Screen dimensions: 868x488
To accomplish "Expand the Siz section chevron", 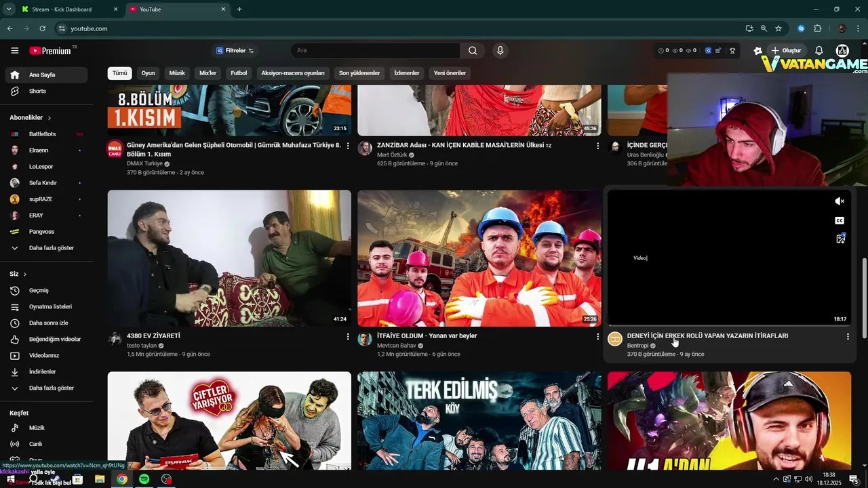I will (x=25, y=274).
